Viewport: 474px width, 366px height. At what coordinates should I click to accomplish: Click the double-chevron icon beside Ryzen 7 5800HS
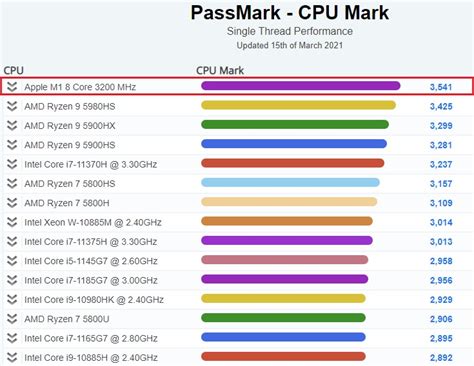[12, 183]
